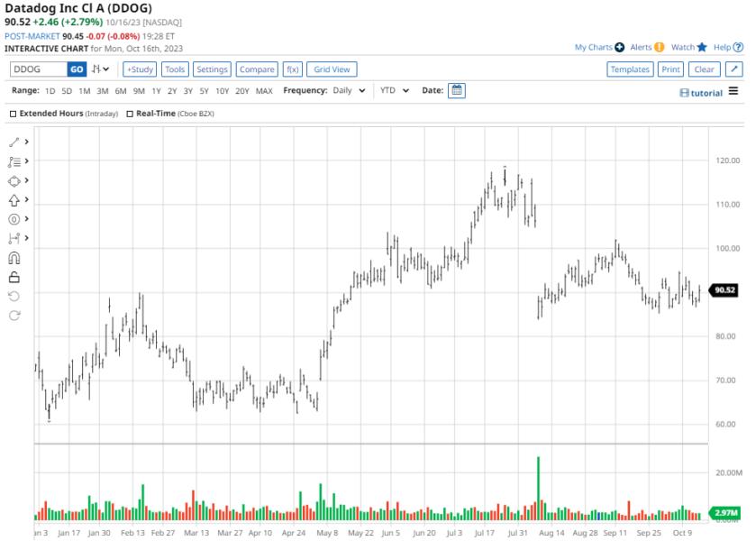Print the chart

670,69
